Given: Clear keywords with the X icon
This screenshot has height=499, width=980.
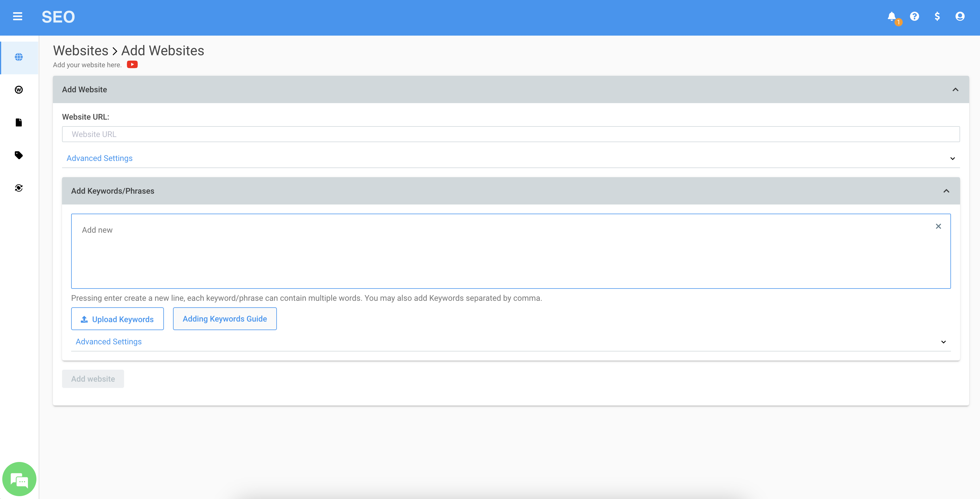Looking at the screenshot, I should (938, 226).
